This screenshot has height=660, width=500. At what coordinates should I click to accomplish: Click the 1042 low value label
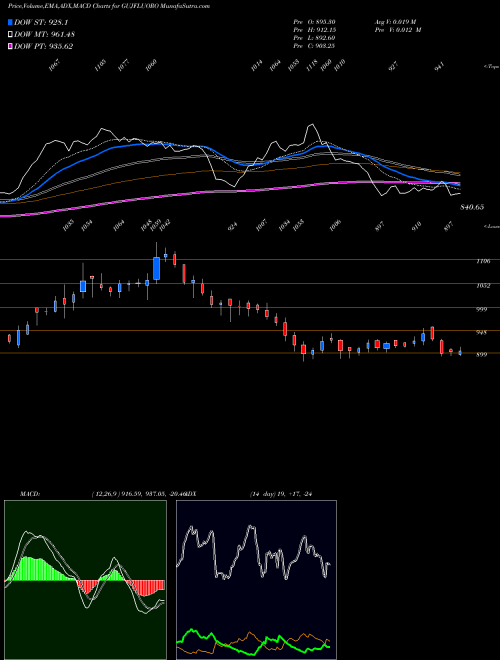click(x=165, y=225)
